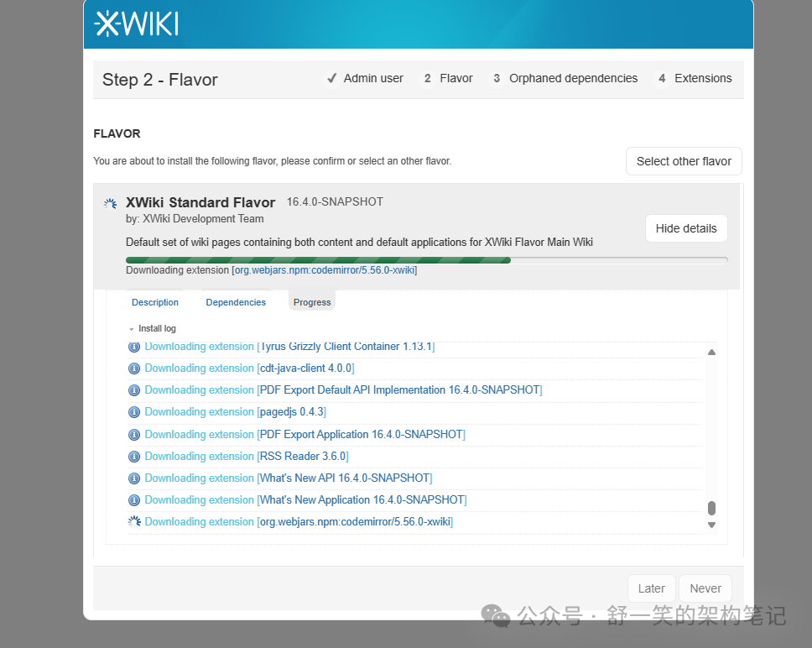Click info icon for What's New API entry
The height and width of the screenshot is (648, 812).
click(134, 478)
